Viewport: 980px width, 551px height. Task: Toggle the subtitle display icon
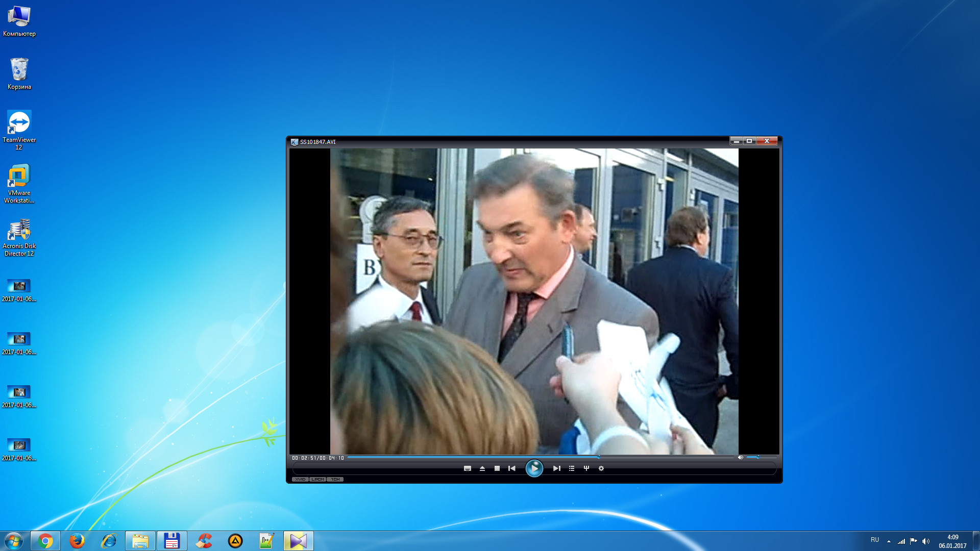click(x=468, y=468)
